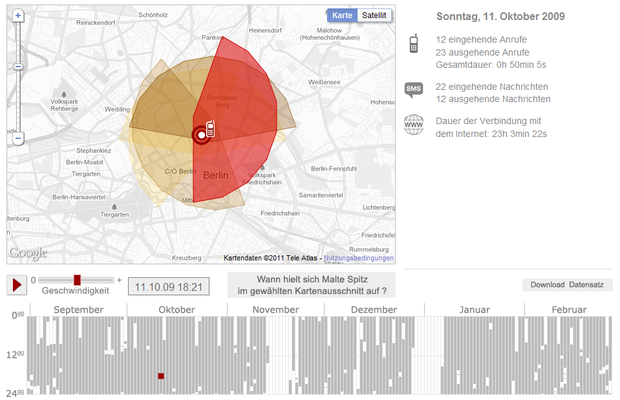Click the phone calls icon in stats panel
This screenshot has height=400, width=620.
coord(413,45)
